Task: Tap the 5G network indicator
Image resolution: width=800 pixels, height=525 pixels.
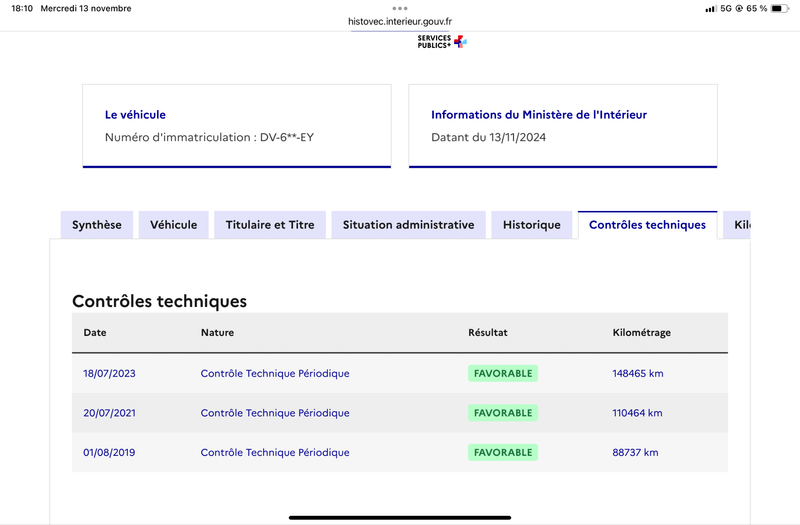Action: [x=726, y=9]
